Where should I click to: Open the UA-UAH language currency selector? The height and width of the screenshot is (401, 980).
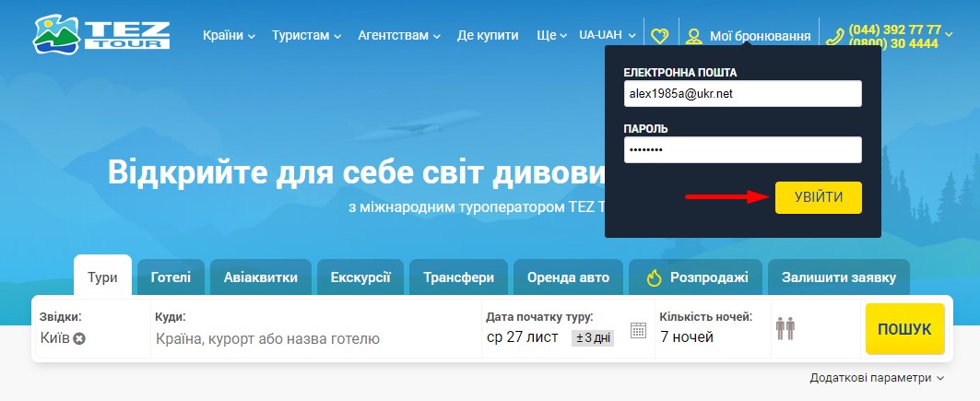tap(607, 36)
